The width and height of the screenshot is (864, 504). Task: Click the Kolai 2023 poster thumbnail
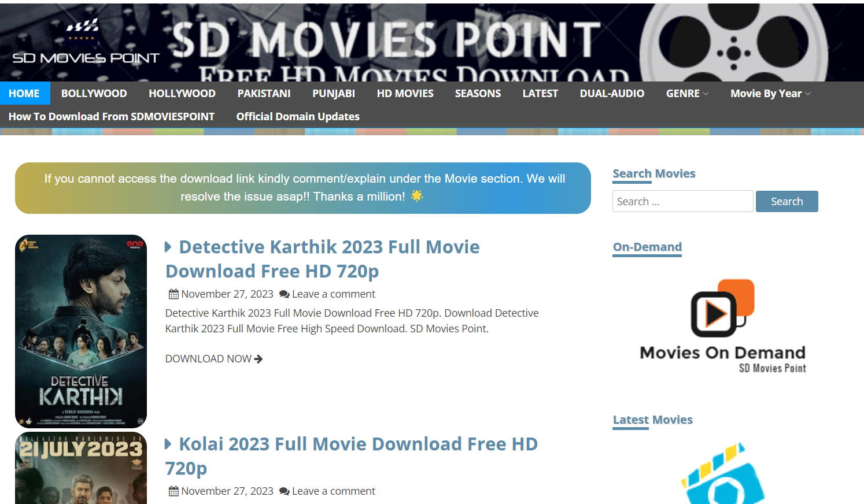(81, 468)
